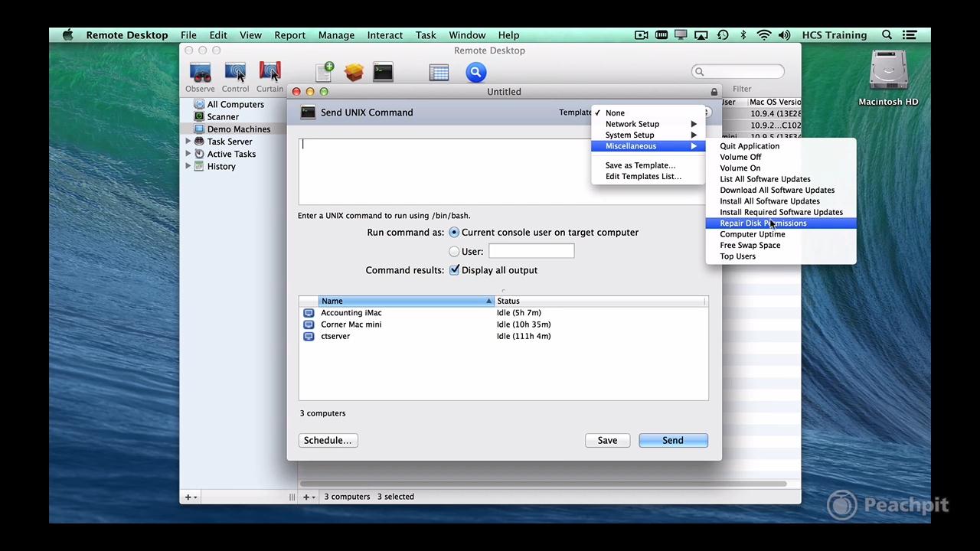Click the camera recording menu bar icon

coord(642,35)
